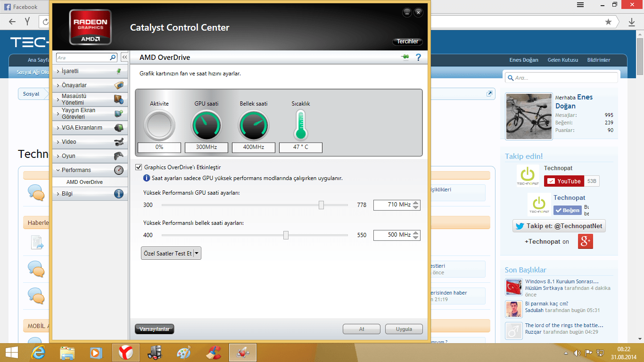Focus the webpage Ara... search box

point(561,78)
